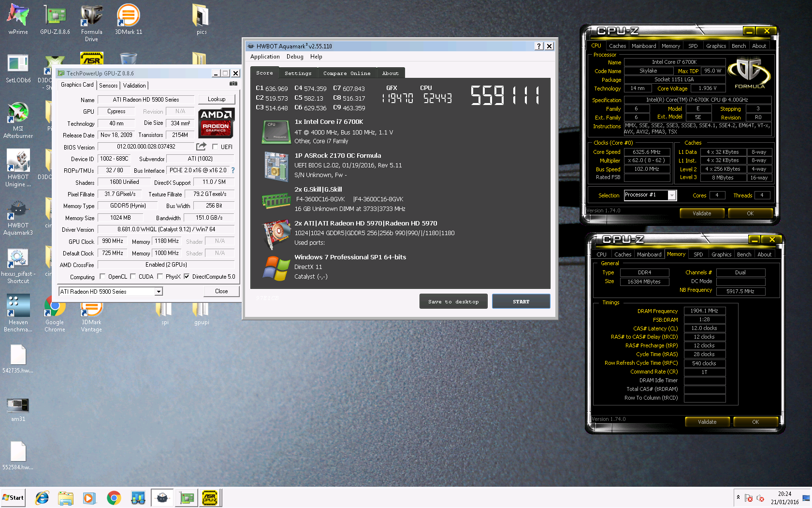This screenshot has height=508, width=812.
Task: Click the Windows Start button
Action: coord(13,497)
